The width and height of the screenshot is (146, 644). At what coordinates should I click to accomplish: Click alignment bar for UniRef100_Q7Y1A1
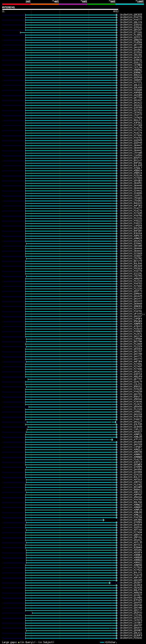[69, 32]
